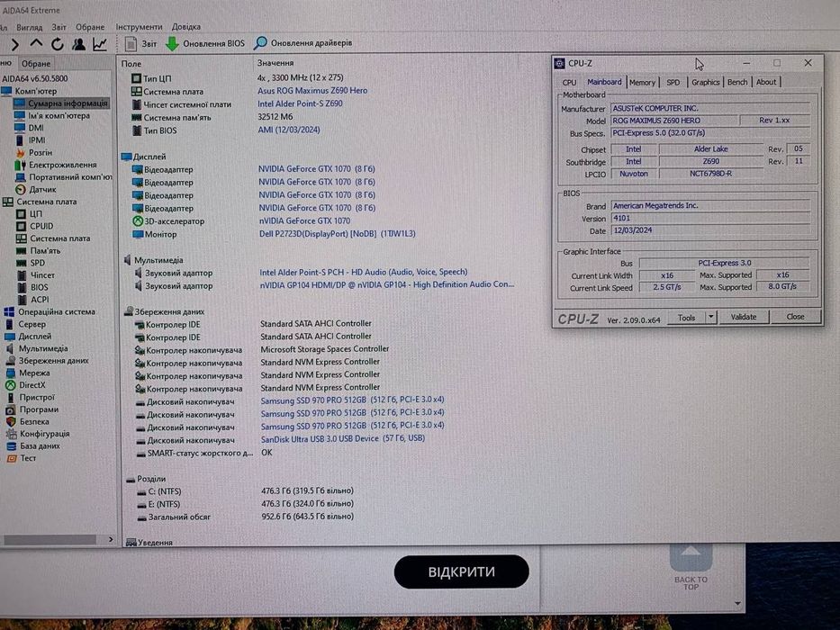Switch to Graphics tab in CPU-Z
Screen dimensions: 840x630
click(x=705, y=82)
